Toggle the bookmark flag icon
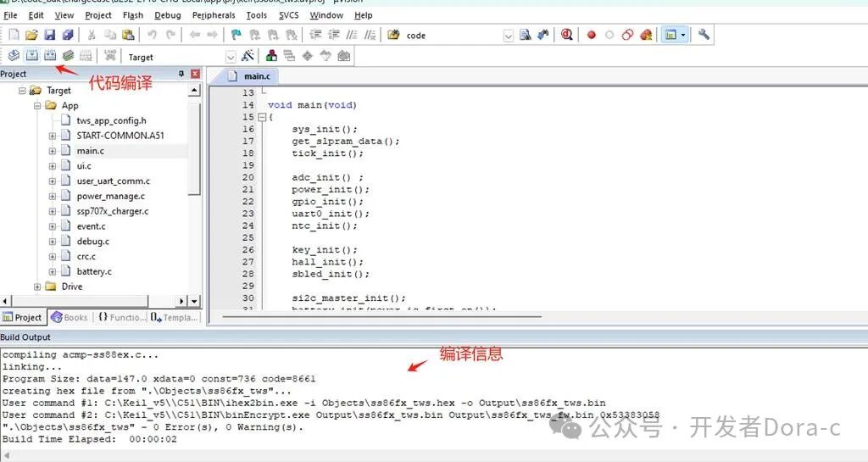The image size is (868, 462). pyautogui.click(x=236, y=35)
